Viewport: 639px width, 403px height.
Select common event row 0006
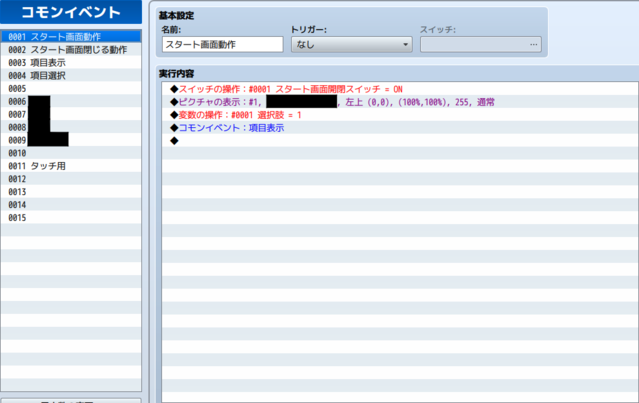[71, 101]
